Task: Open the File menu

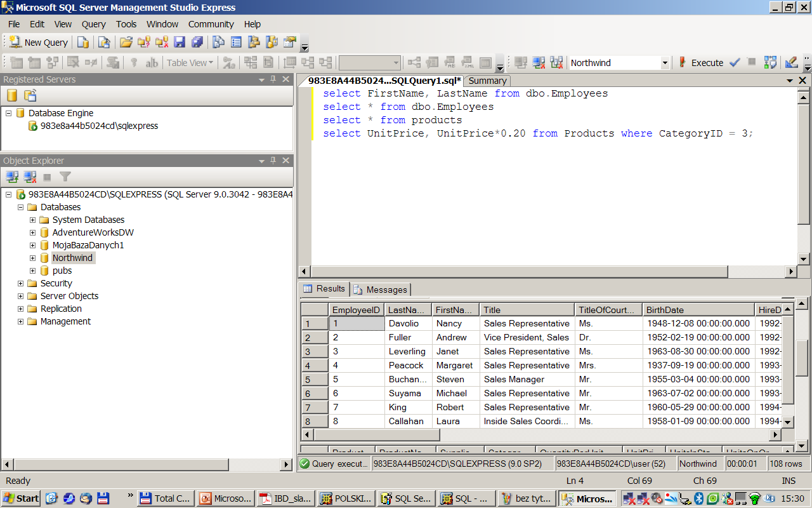Action: pyautogui.click(x=14, y=24)
